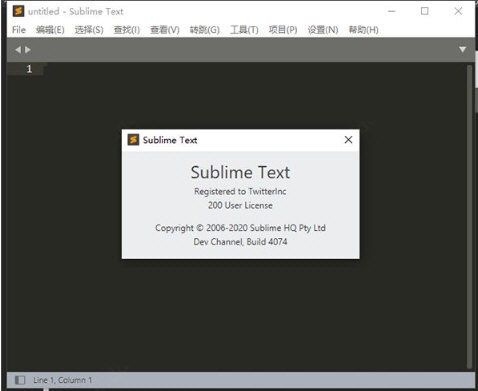Open the 项目(P) menu
The width and height of the screenshot is (478, 391).
[x=283, y=30]
